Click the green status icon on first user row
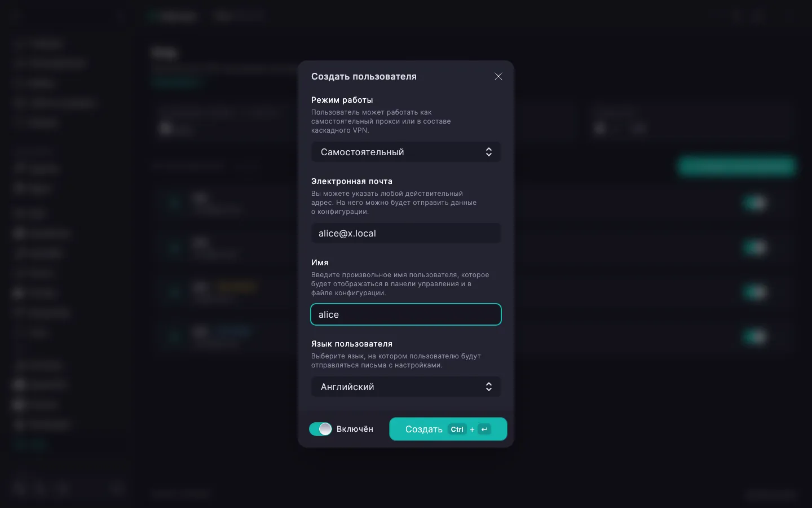Viewport: 812px width, 508px height. click(174, 202)
